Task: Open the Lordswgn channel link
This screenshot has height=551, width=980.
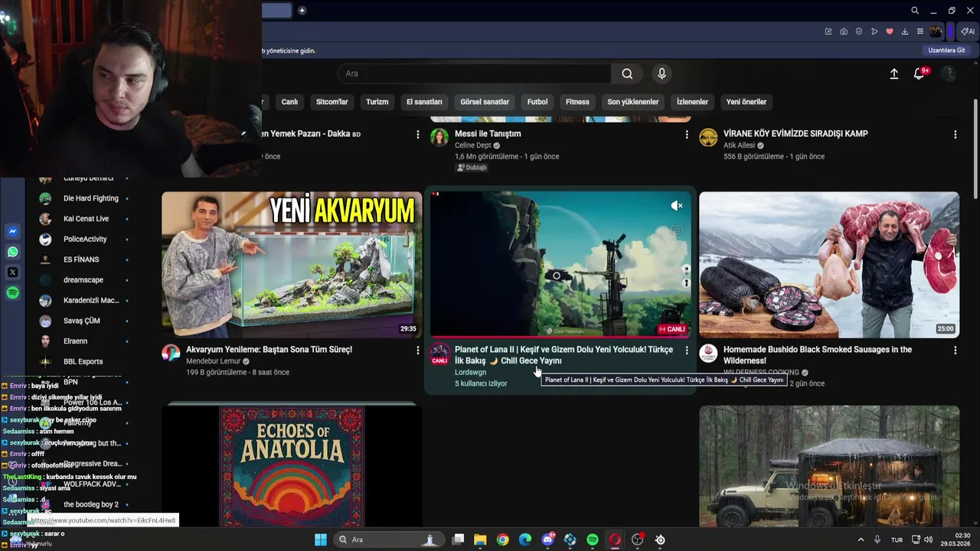Action: coord(470,372)
